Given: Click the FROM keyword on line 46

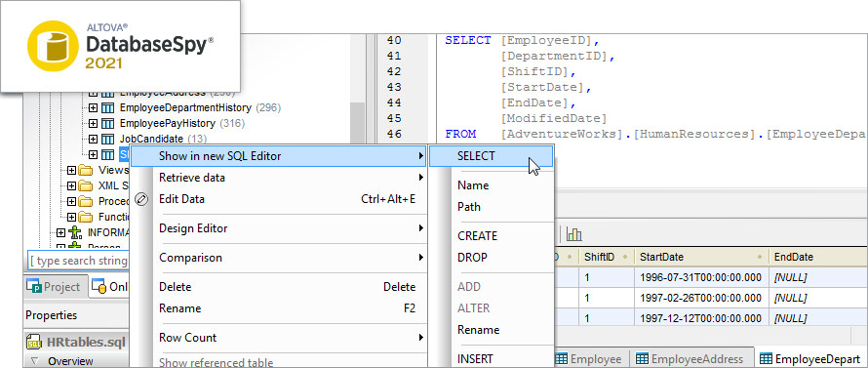Looking at the screenshot, I should coord(460,134).
